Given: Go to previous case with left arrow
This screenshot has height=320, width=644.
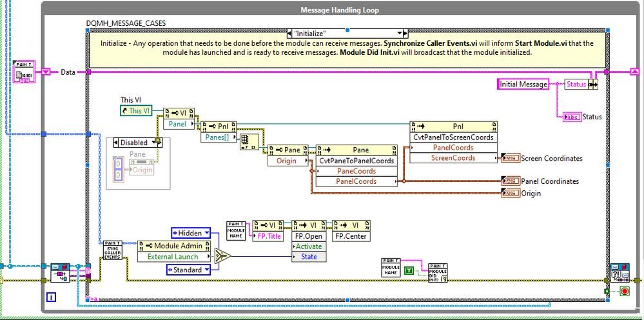Looking at the screenshot, I should [289, 34].
